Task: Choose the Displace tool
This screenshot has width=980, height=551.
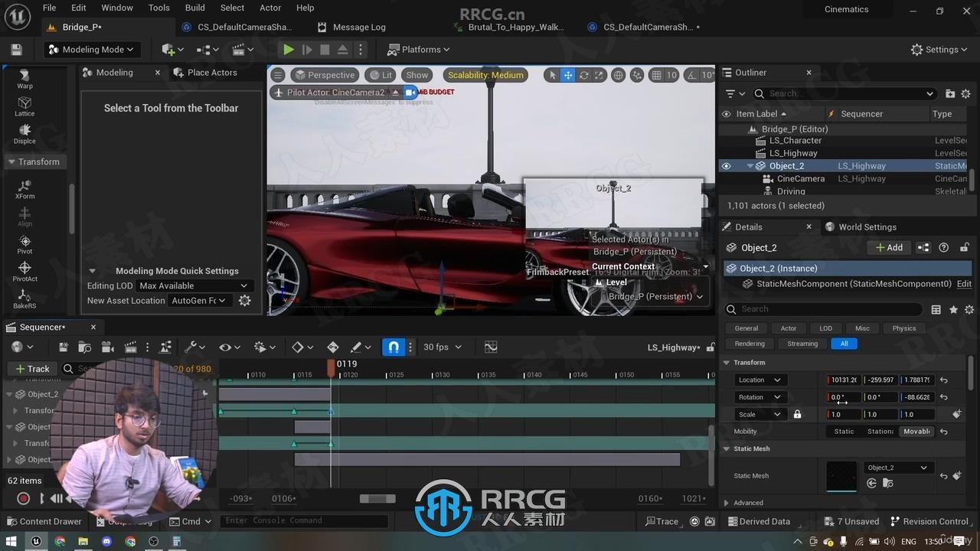Action: coord(24,134)
